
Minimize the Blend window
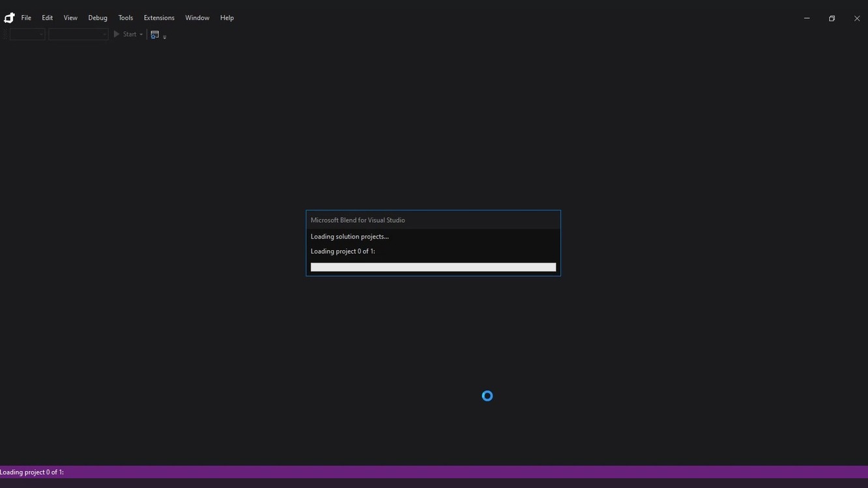pos(807,18)
